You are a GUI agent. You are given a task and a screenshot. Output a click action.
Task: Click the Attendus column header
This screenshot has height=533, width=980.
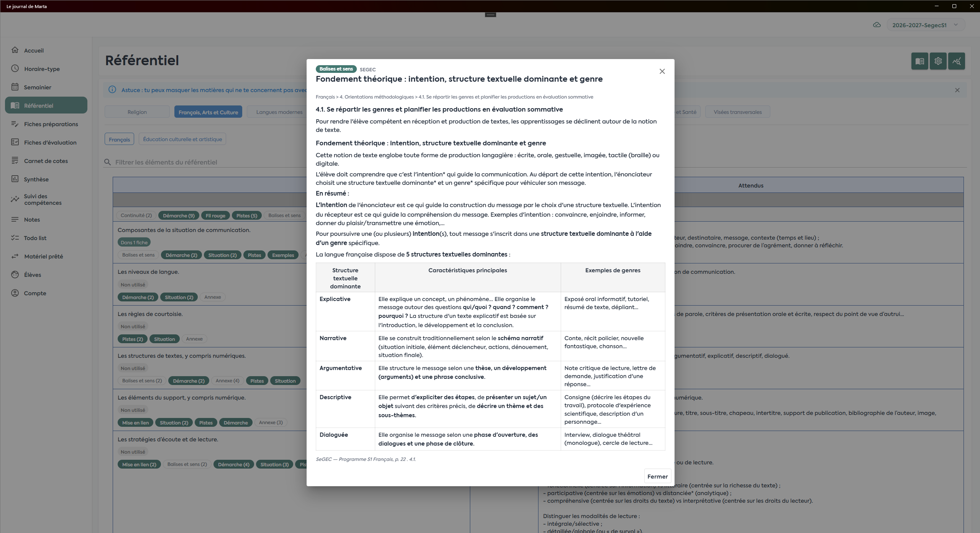click(x=750, y=186)
